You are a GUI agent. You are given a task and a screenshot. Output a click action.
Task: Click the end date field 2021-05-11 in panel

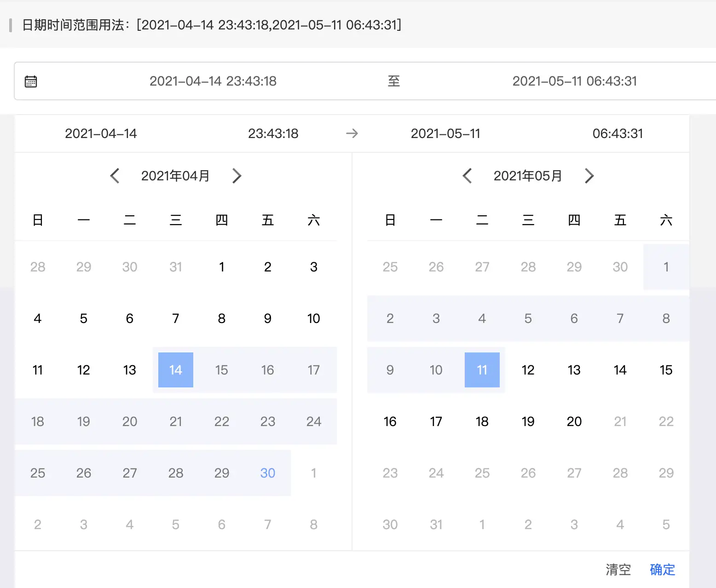[x=445, y=133]
